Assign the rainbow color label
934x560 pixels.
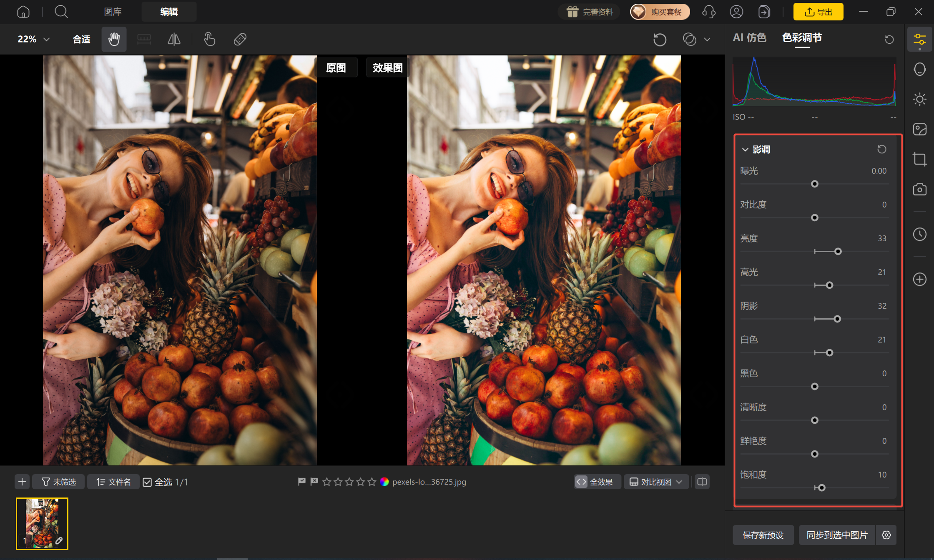click(x=384, y=482)
